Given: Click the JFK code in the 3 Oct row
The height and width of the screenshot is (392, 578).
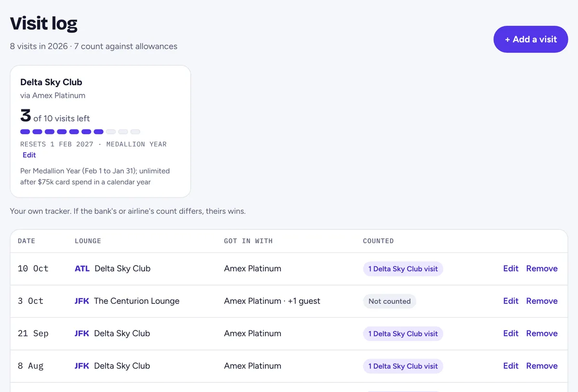Looking at the screenshot, I should pos(82,301).
